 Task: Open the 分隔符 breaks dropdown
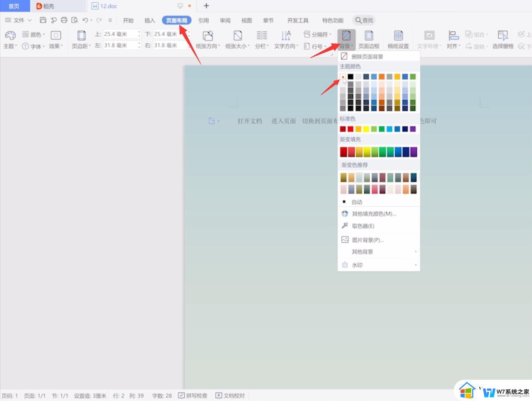[317, 34]
